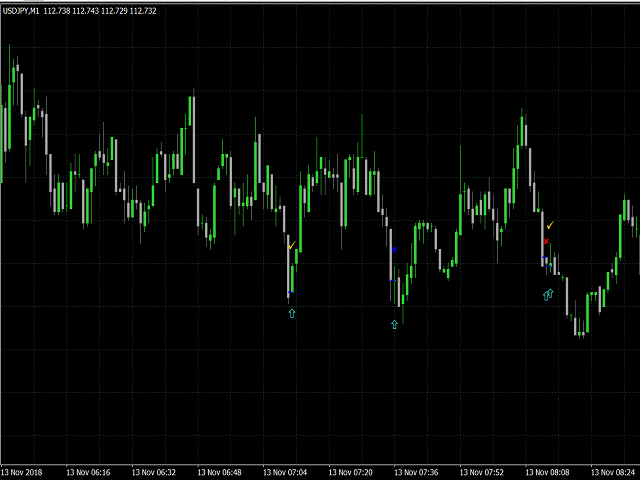Select the 13 Nov 07:20 time label

[x=350, y=472]
